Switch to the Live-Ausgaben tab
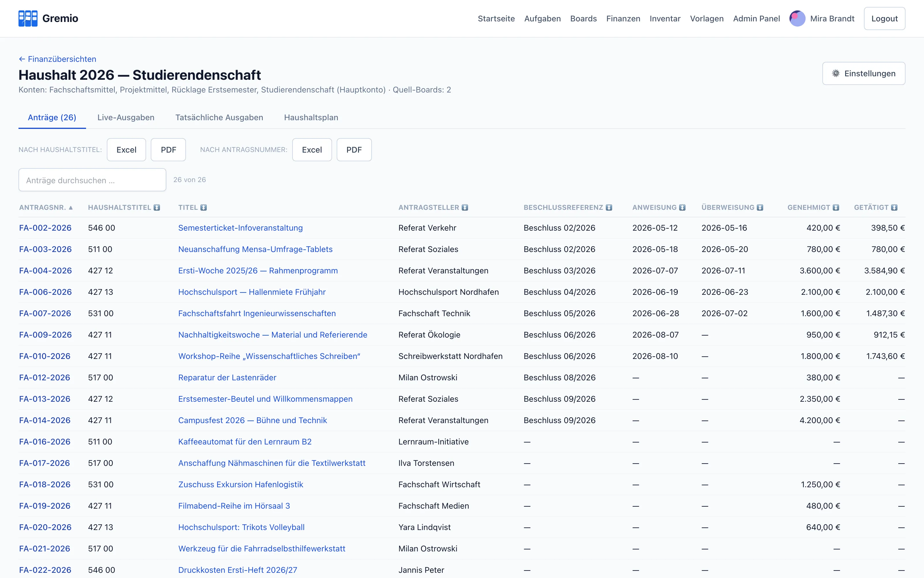 [126, 117]
